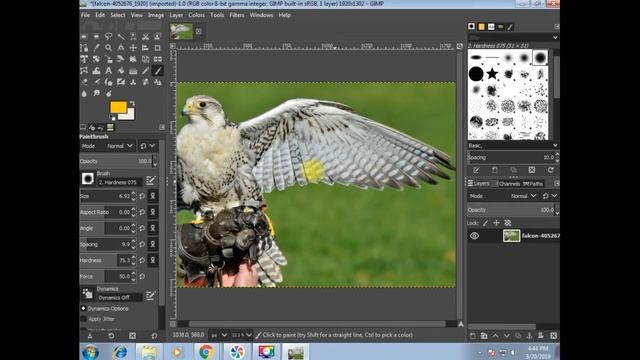Screen dimensions: 640x360
Task: Select the Airbrush tool
Action: [96, 82]
